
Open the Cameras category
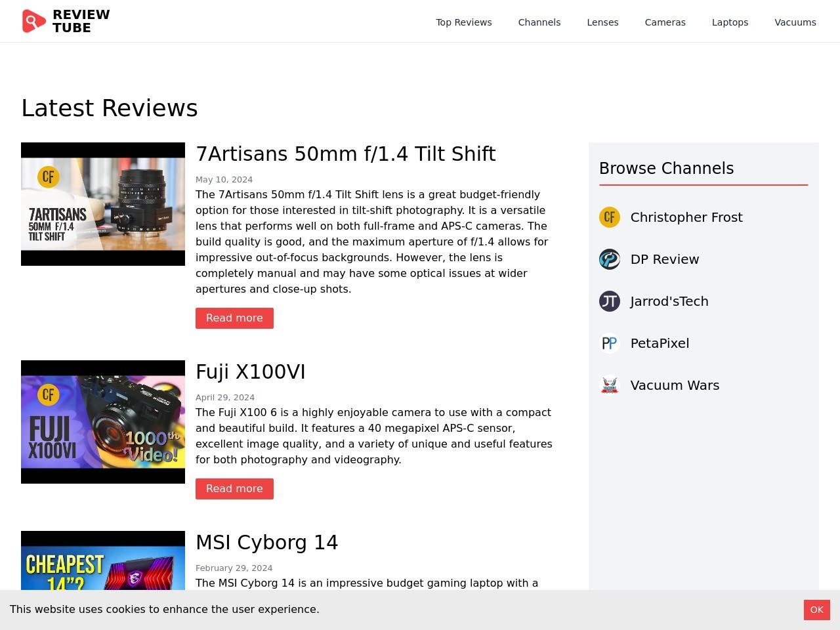(665, 22)
